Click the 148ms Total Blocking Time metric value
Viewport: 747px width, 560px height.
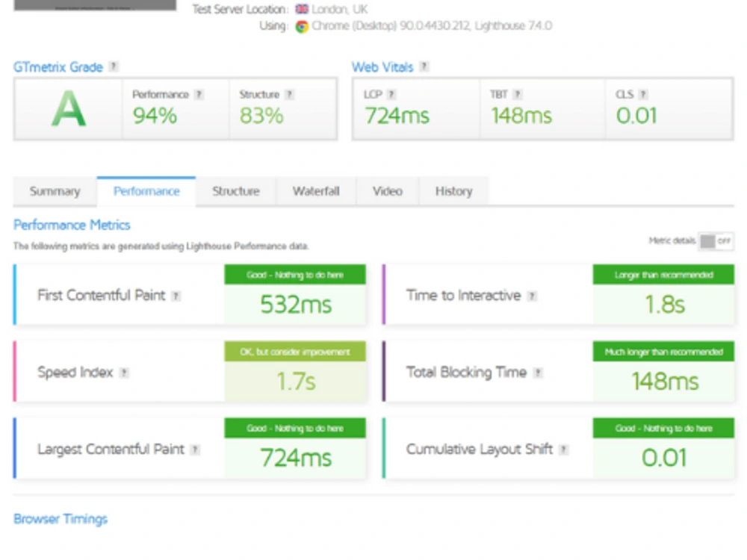[665, 382]
